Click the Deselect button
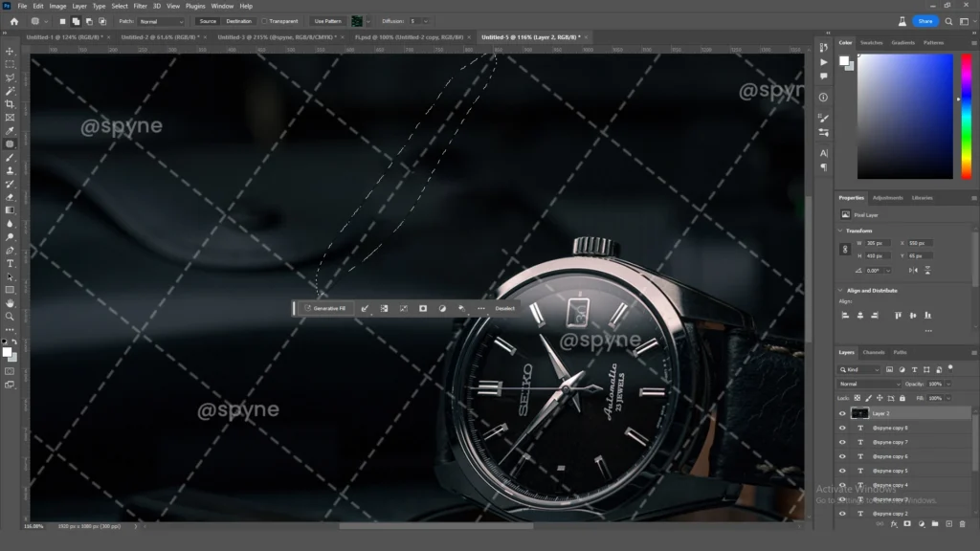This screenshot has height=551, width=980. (x=505, y=308)
